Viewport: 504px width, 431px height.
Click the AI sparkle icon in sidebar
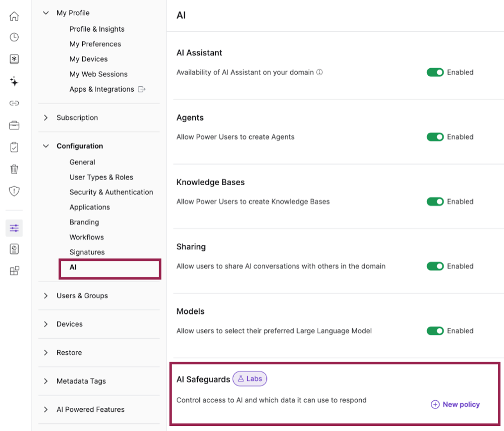point(14,81)
